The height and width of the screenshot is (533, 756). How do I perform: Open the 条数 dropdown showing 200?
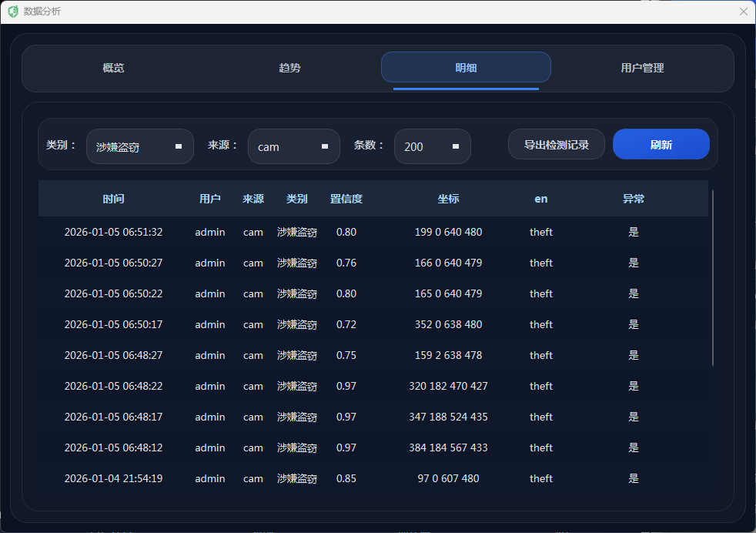click(432, 146)
